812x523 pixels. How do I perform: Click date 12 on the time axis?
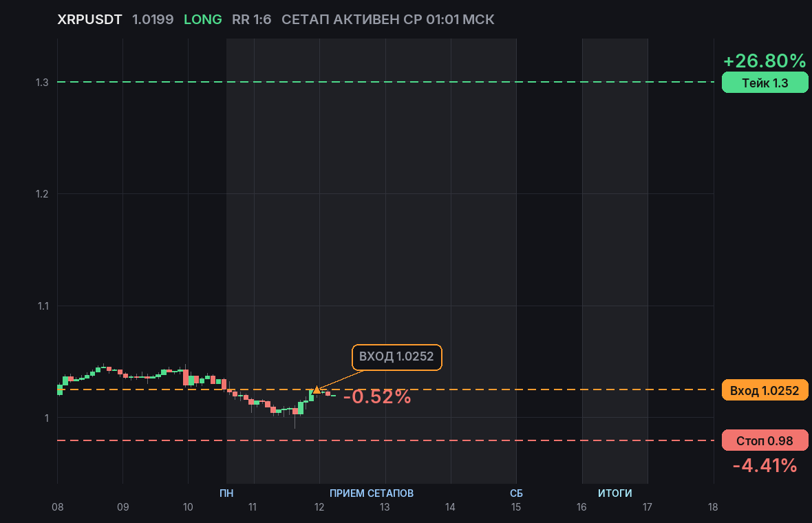[319, 507]
